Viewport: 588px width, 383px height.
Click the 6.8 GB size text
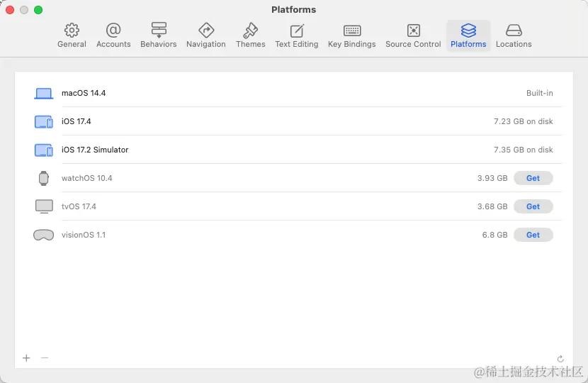click(494, 235)
